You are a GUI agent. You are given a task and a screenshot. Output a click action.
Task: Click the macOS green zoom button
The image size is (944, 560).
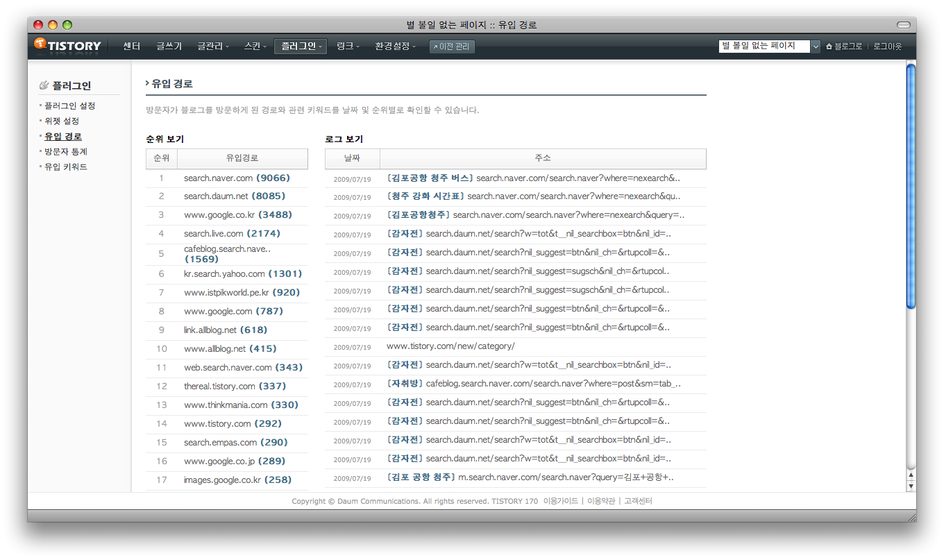67,25
